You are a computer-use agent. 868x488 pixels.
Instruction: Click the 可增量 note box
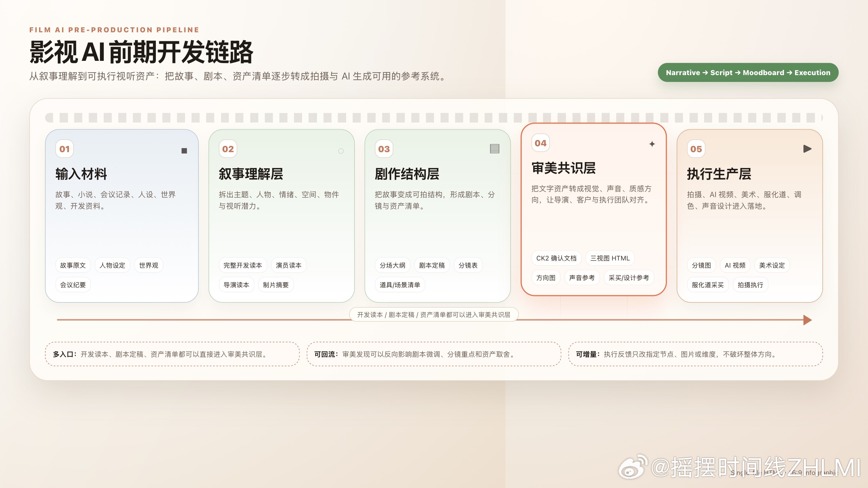tap(695, 354)
